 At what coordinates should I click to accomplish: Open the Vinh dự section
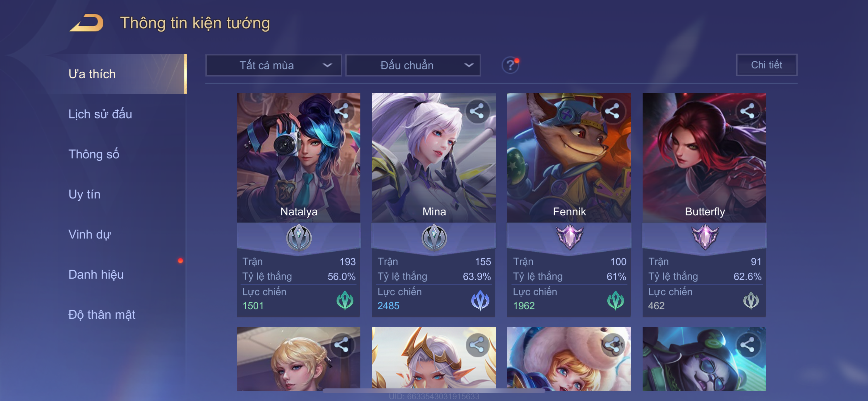90,234
